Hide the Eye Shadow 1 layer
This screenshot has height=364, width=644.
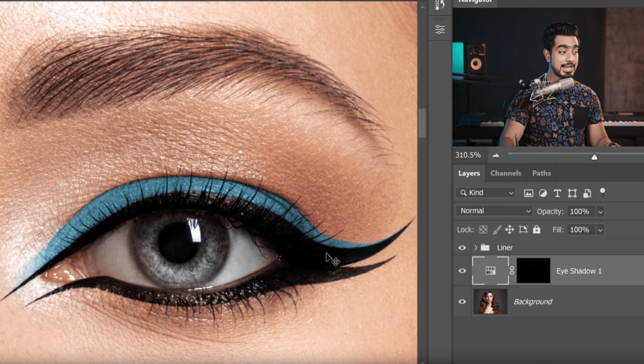[462, 271]
